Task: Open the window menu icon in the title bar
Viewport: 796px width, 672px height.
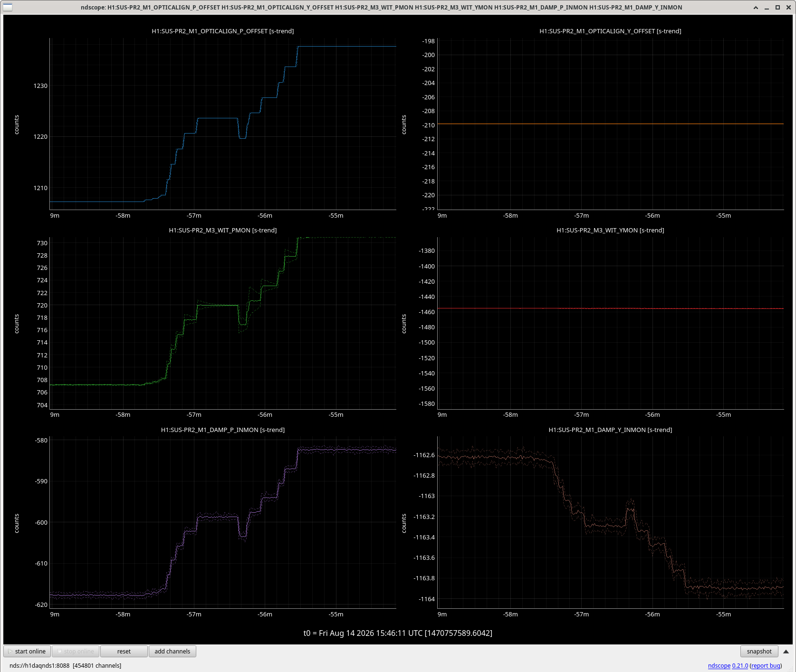Action: tap(8, 7)
